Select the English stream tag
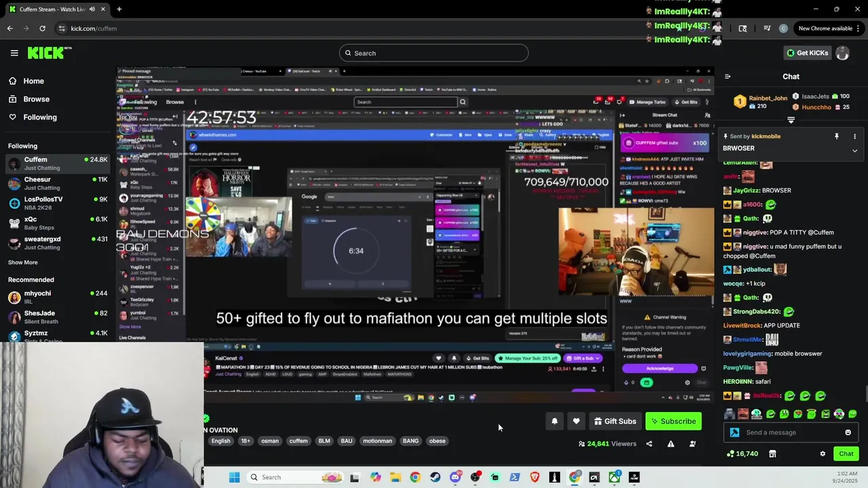The image size is (868, 488). pyautogui.click(x=220, y=441)
